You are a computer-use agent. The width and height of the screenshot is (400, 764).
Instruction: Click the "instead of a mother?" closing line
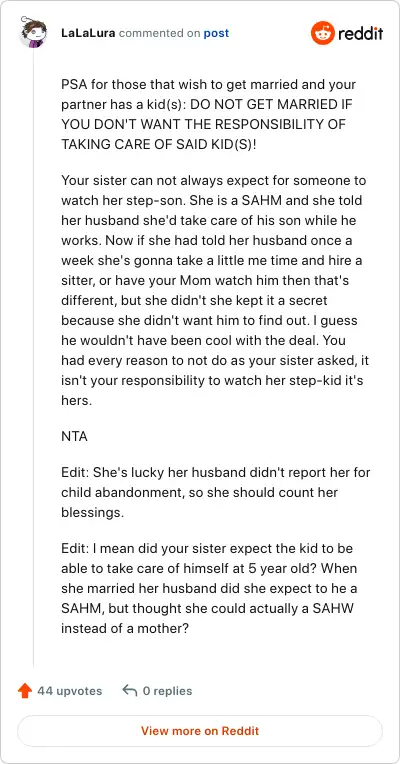(125, 628)
